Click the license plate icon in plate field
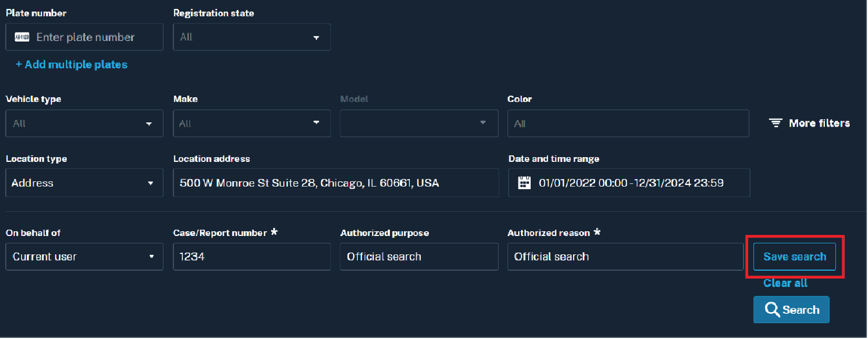The width and height of the screenshot is (868, 339). point(22,37)
